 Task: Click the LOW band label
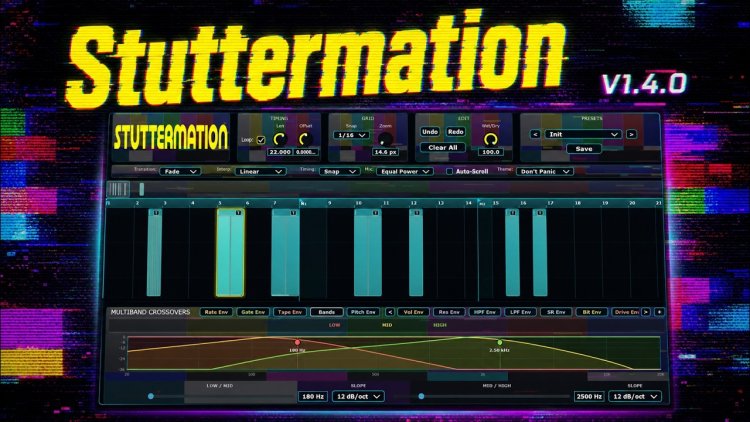334,325
